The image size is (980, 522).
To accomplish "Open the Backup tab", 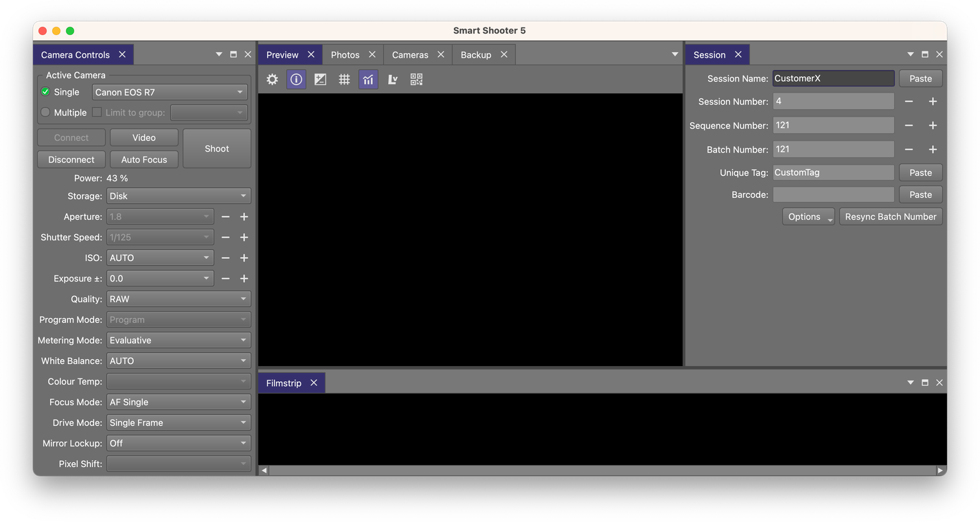I will (x=476, y=54).
